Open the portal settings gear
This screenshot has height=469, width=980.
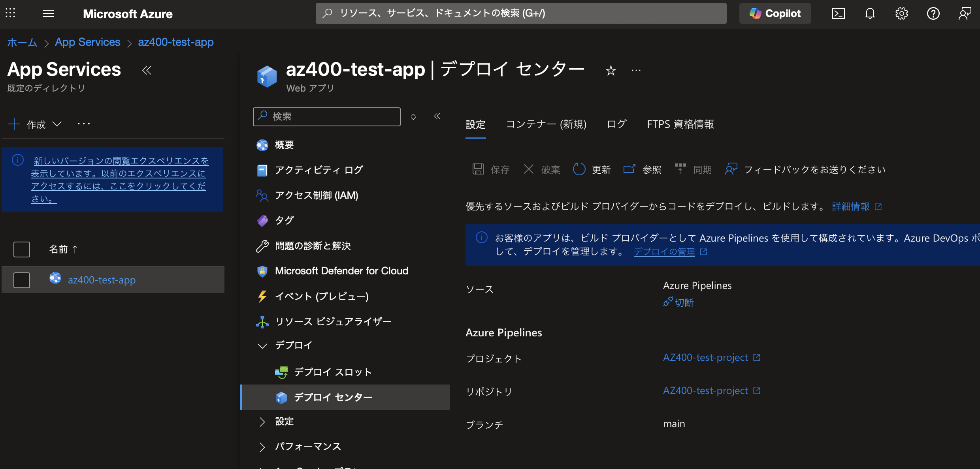(x=901, y=14)
